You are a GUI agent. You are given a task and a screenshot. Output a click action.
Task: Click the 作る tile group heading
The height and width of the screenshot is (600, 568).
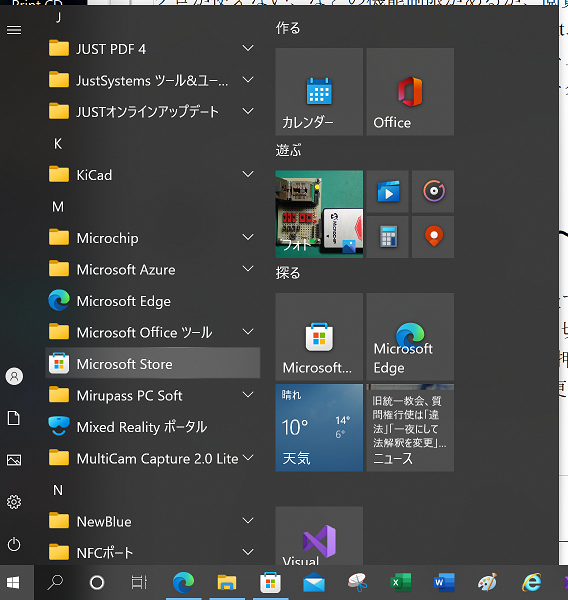point(288,28)
